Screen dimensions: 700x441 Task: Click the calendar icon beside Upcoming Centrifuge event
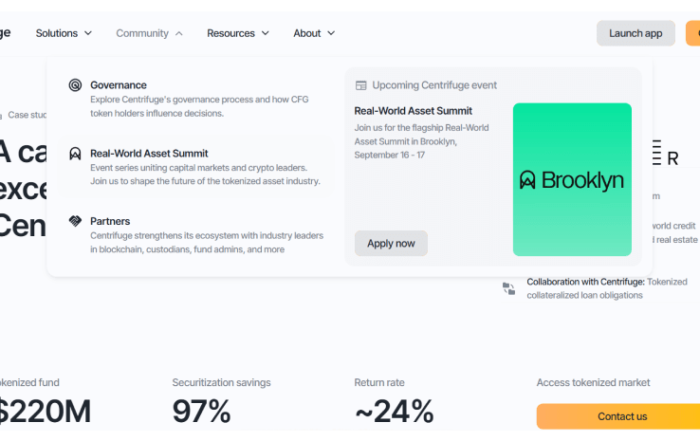click(x=361, y=86)
